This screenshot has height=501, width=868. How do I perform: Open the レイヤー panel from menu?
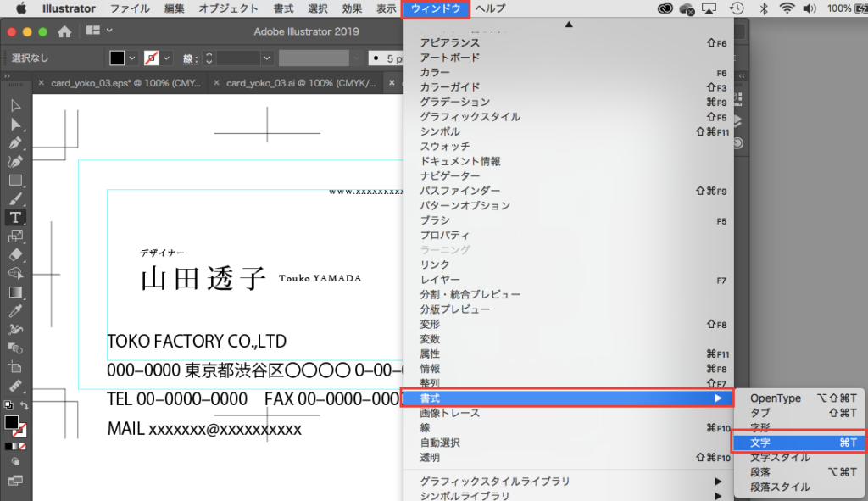coord(440,280)
